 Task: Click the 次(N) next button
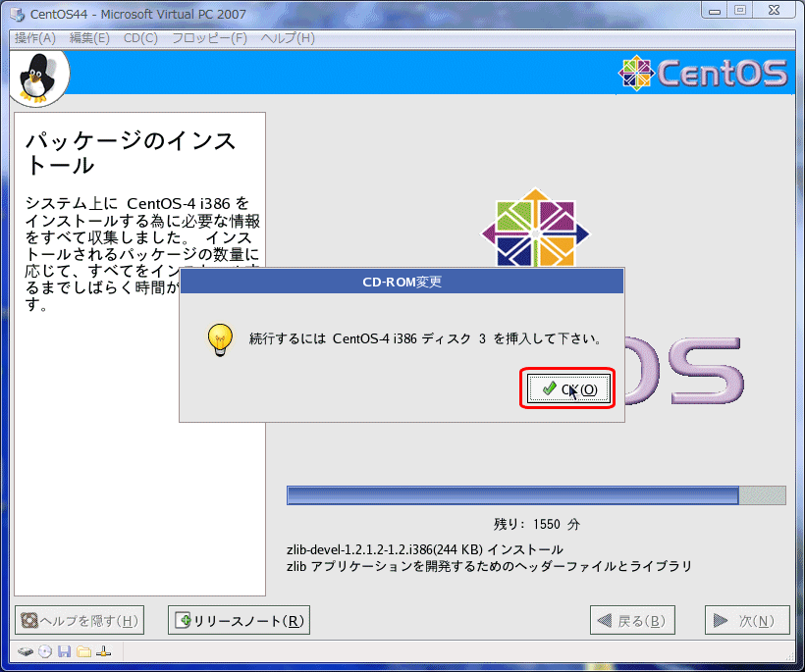[747, 621]
